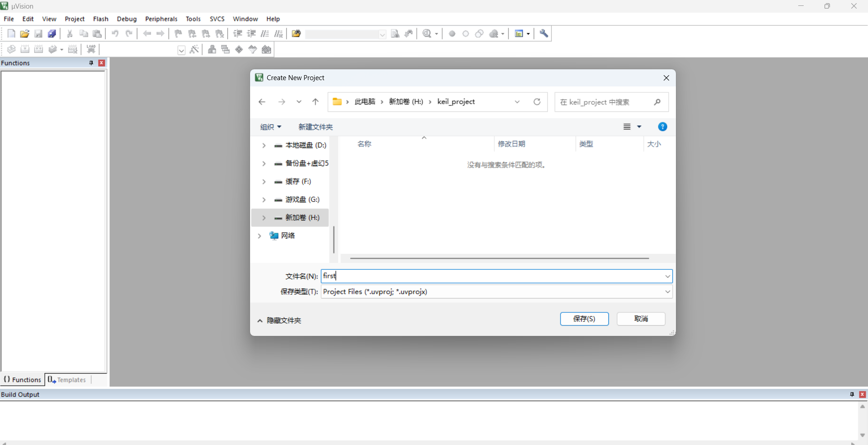Click the Insert Bookmark flag icon

click(x=178, y=33)
